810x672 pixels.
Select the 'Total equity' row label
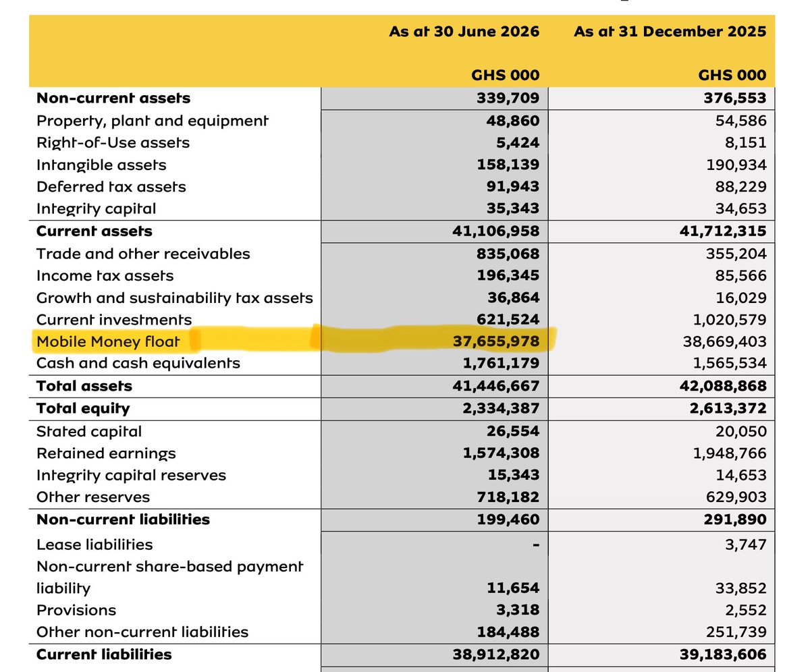tap(83, 408)
